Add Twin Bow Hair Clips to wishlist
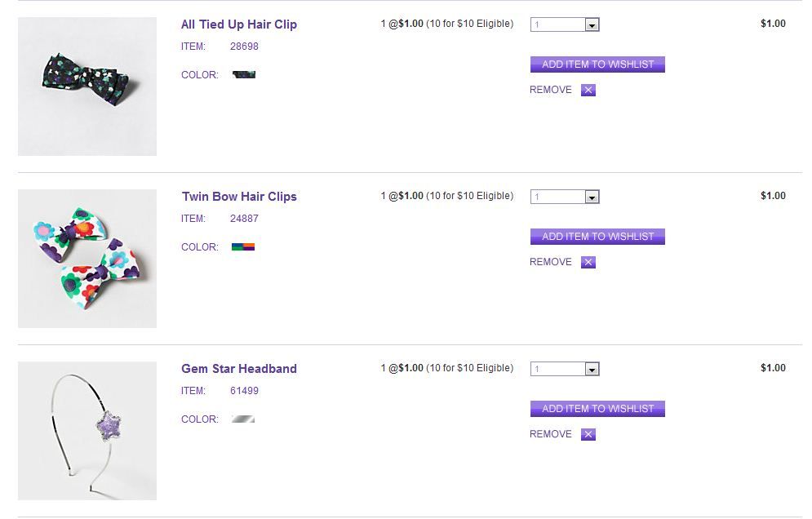Image resolution: width=812 pixels, height=519 pixels. (597, 237)
